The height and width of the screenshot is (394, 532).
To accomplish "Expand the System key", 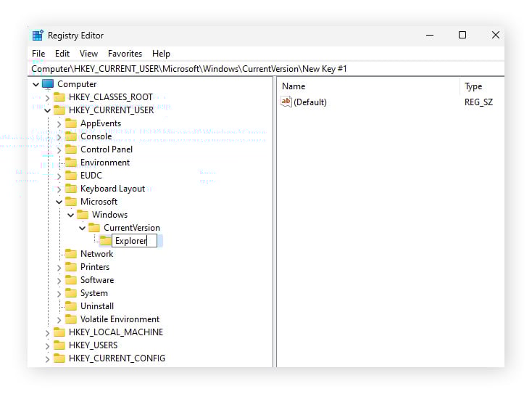I will [59, 294].
